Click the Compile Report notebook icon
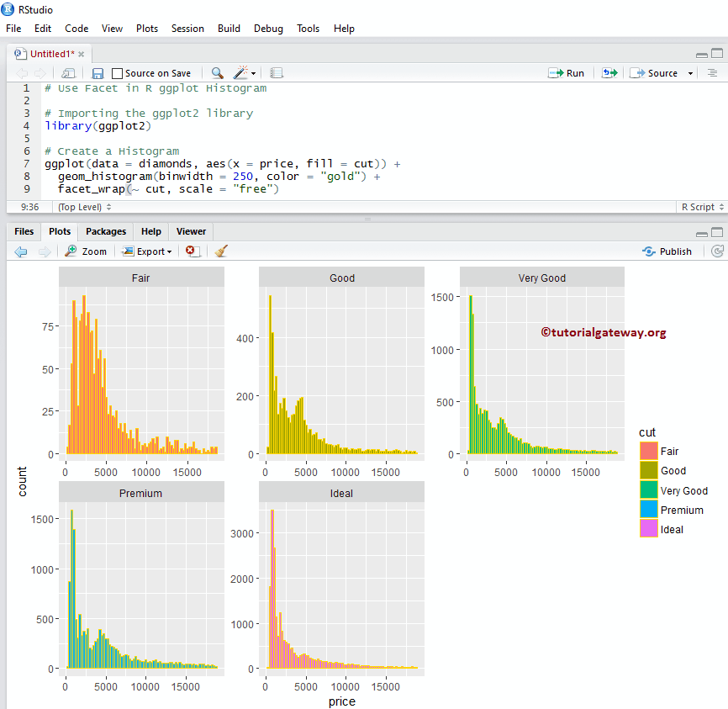The image size is (728, 709). click(x=277, y=72)
